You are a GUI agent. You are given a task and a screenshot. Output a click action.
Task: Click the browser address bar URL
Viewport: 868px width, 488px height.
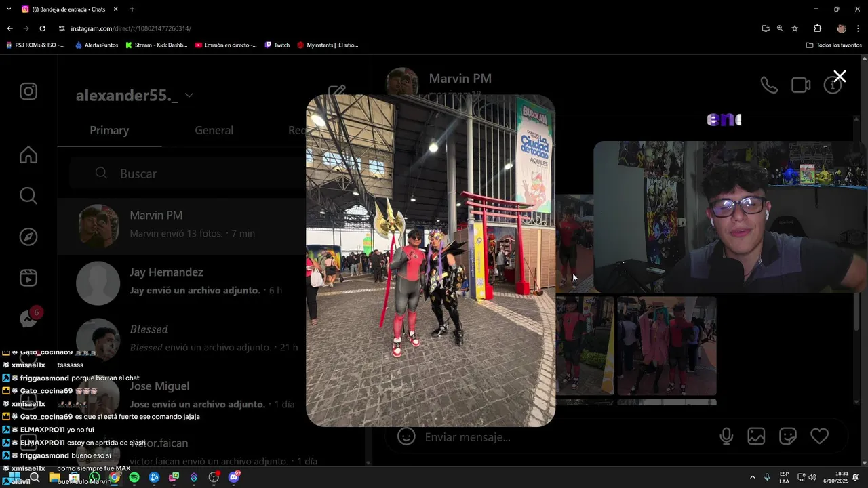(131, 28)
